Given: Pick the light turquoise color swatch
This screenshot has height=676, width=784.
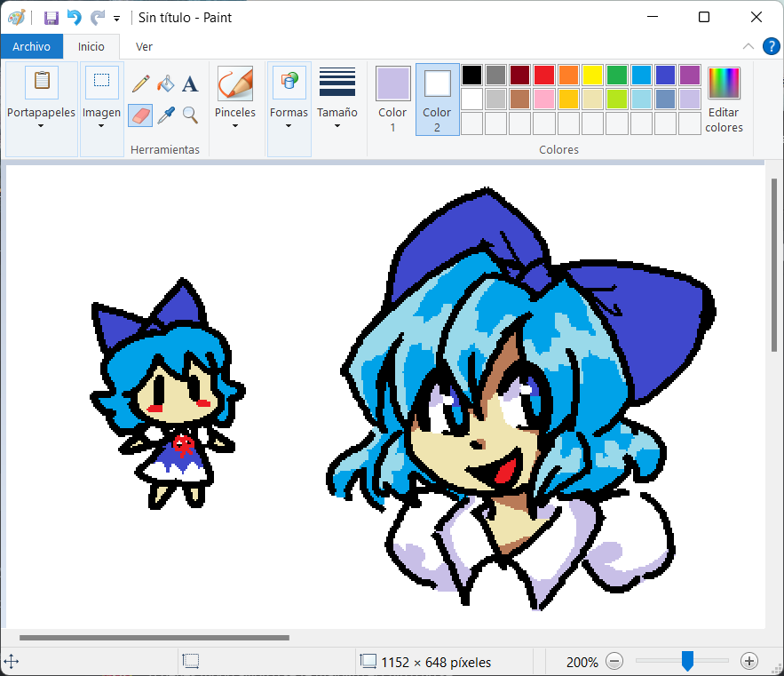Looking at the screenshot, I should click(641, 99).
